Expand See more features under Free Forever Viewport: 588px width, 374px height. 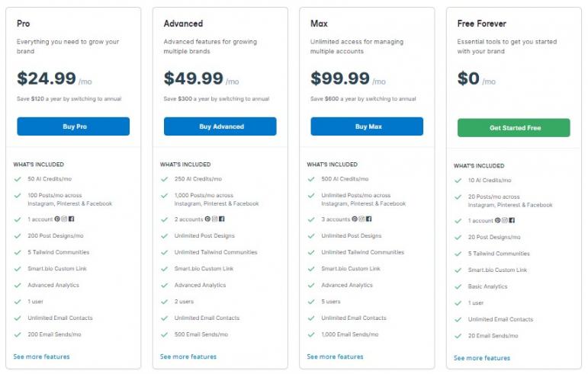(481, 358)
